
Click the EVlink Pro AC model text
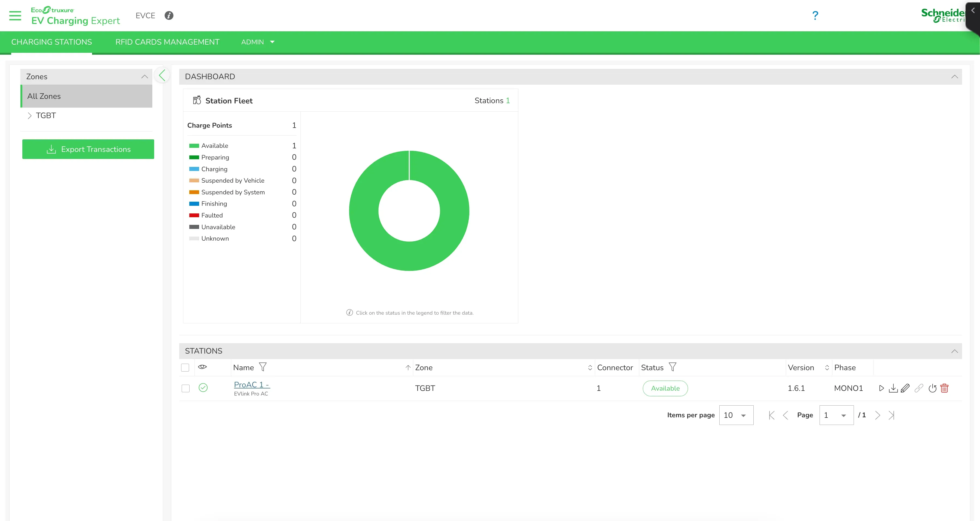tap(251, 394)
